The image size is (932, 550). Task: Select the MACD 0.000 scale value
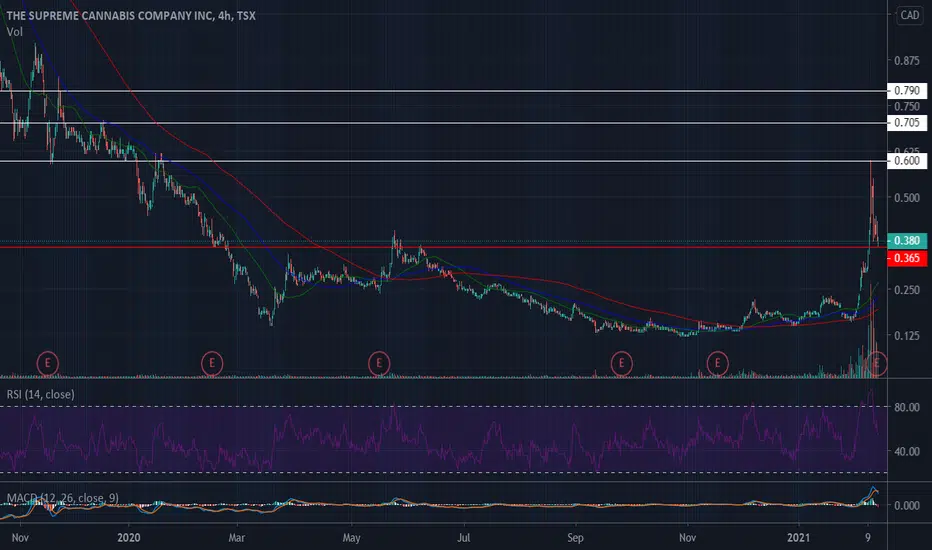(906, 505)
